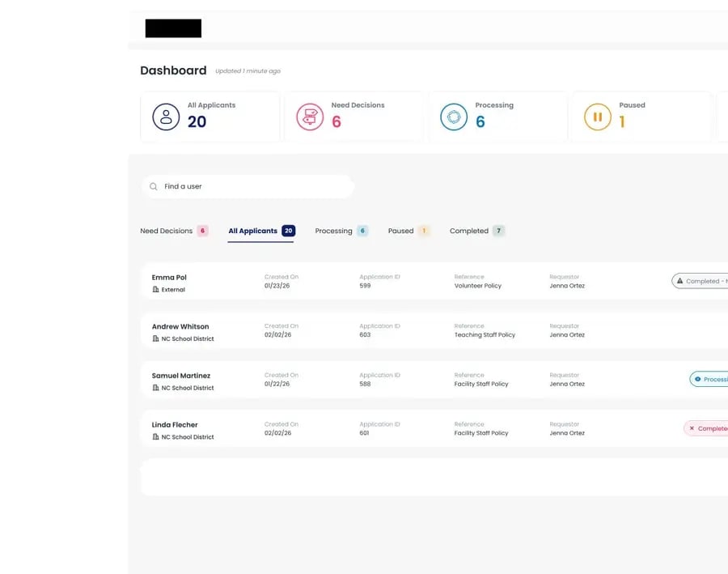The width and height of the screenshot is (728, 574).
Task: Click the Dashboard heading
Action: (x=173, y=70)
